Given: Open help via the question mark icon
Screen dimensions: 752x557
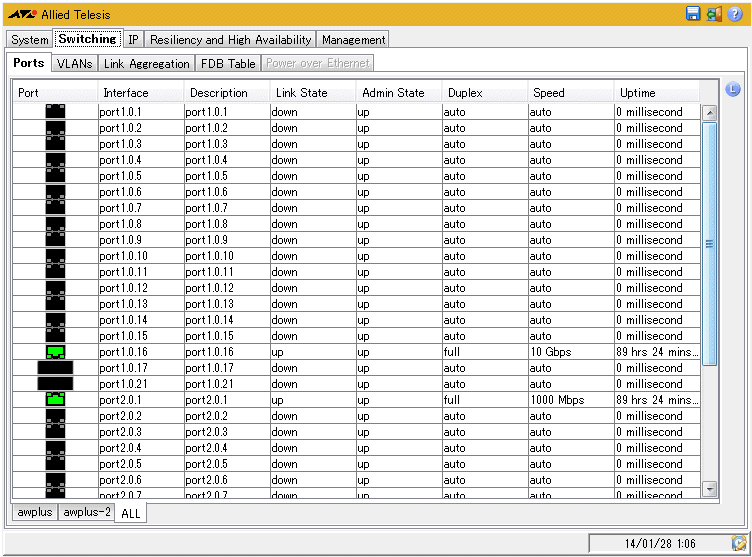Looking at the screenshot, I should (x=734, y=14).
